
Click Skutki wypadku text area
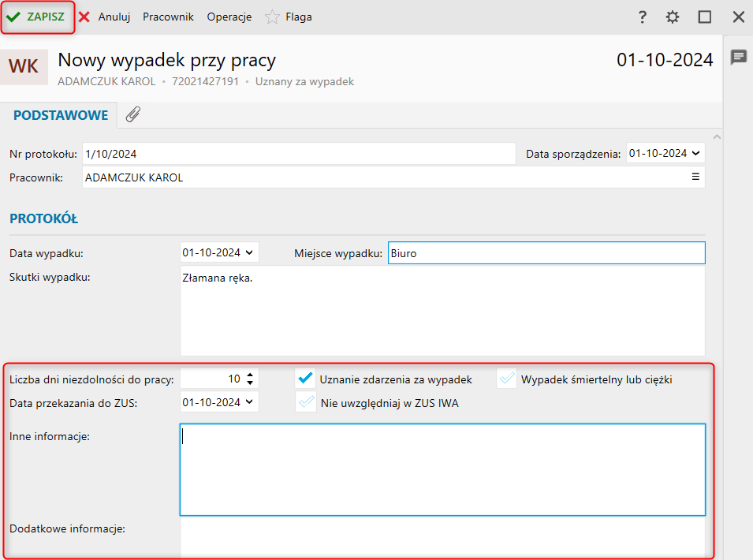tap(442, 312)
